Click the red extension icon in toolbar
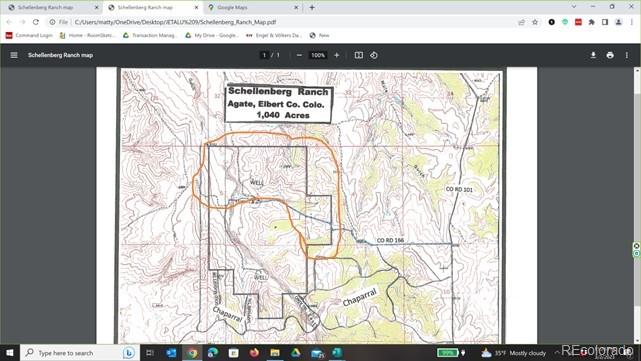The height and width of the screenshot is (361, 641). coord(578,22)
